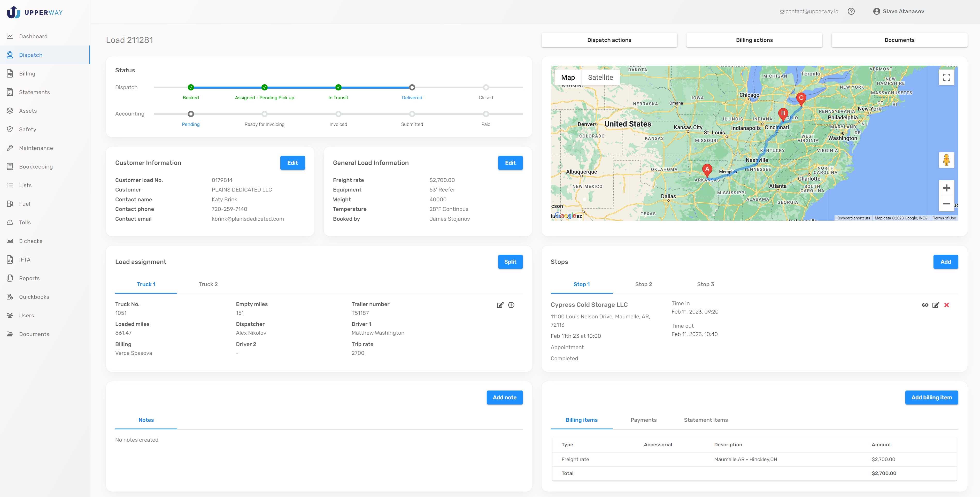Open the help question mark icon
The width and height of the screenshot is (980, 497).
[851, 11]
